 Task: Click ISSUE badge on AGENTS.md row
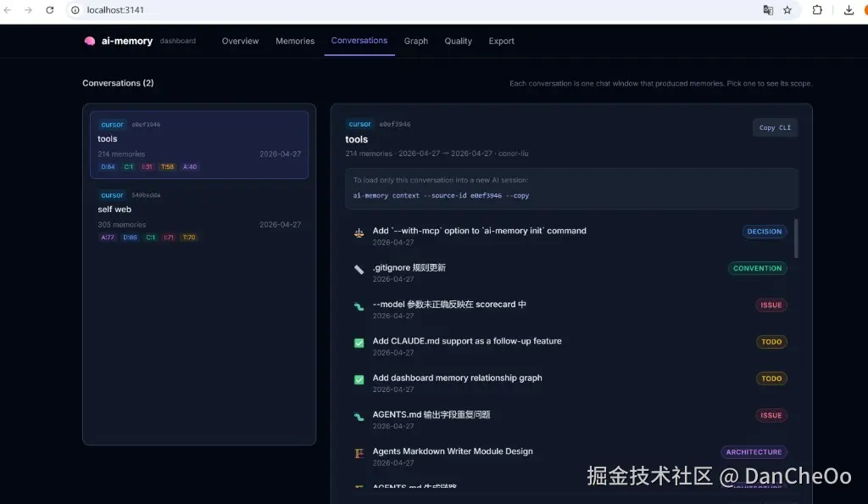[771, 415]
